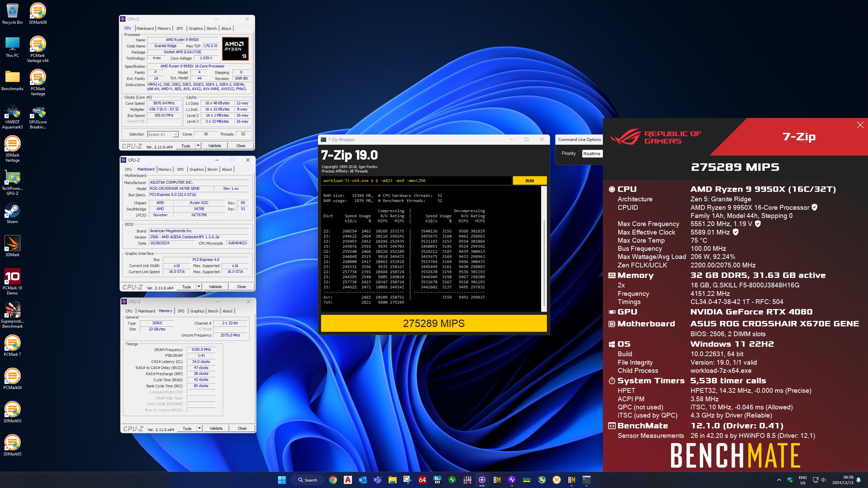
Task: Click Validate in CPU-Z CPU window
Action: pyautogui.click(x=215, y=146)
